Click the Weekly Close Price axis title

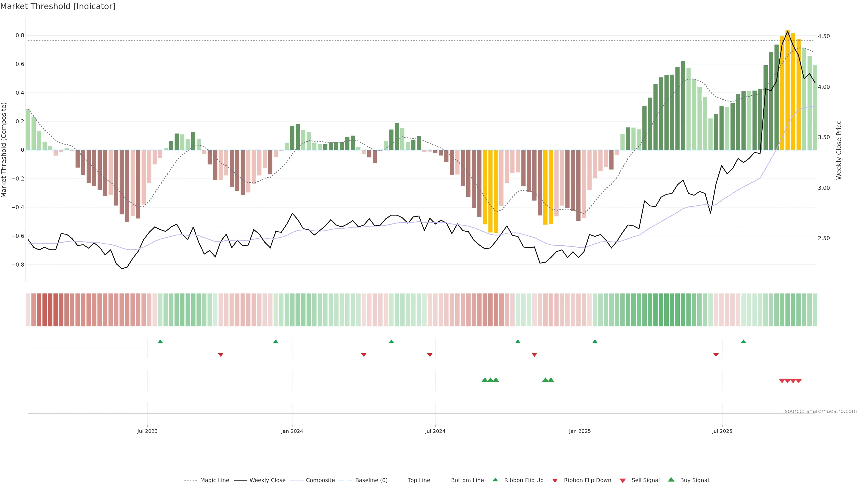coord(839,150)
